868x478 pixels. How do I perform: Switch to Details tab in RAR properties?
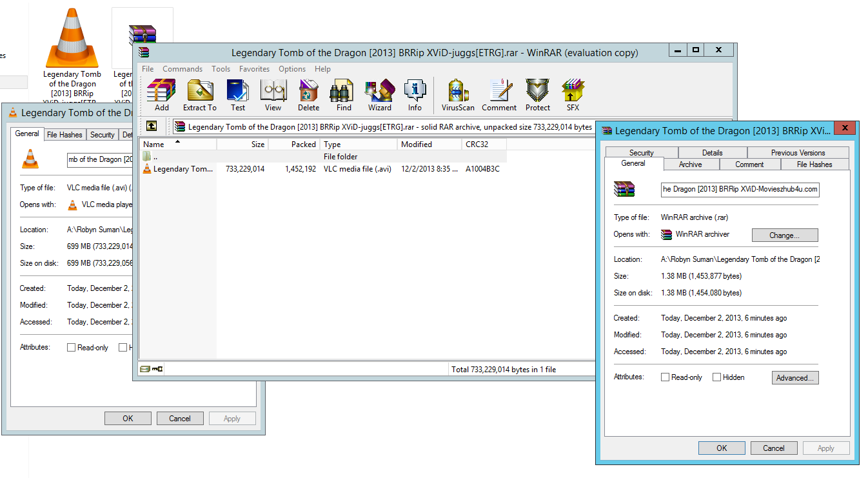coord(713,153)
